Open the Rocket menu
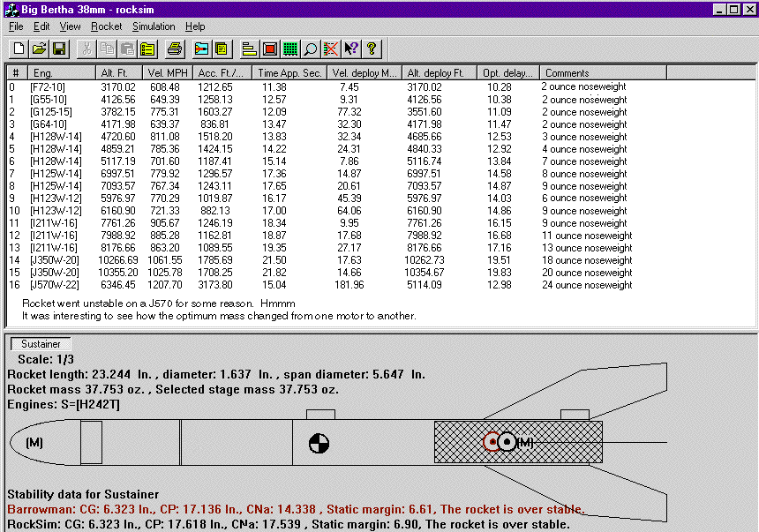This screenshot has width=759, height=532. tap(106, 26)
